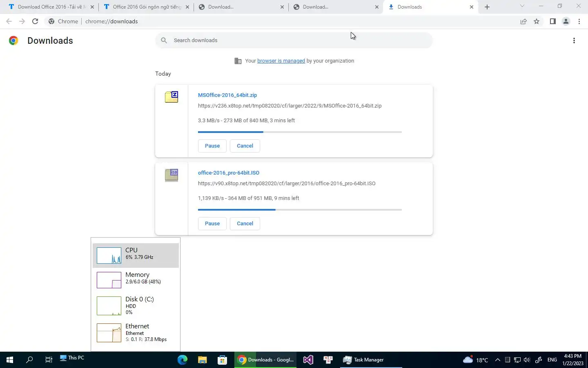Open the Windows Start menu
Viewport: 588px width, 368px height.
[10, 360]
